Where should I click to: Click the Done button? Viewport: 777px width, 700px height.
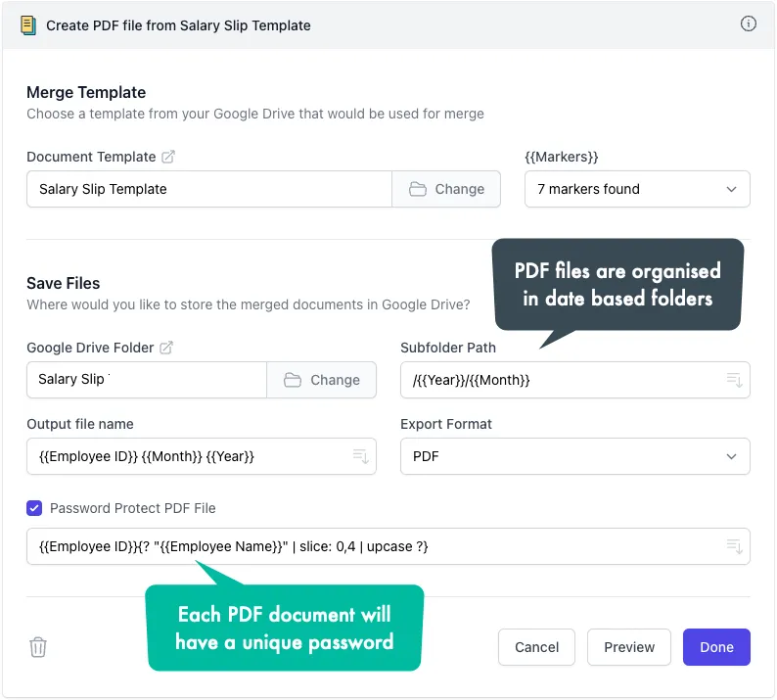(716, 647)
